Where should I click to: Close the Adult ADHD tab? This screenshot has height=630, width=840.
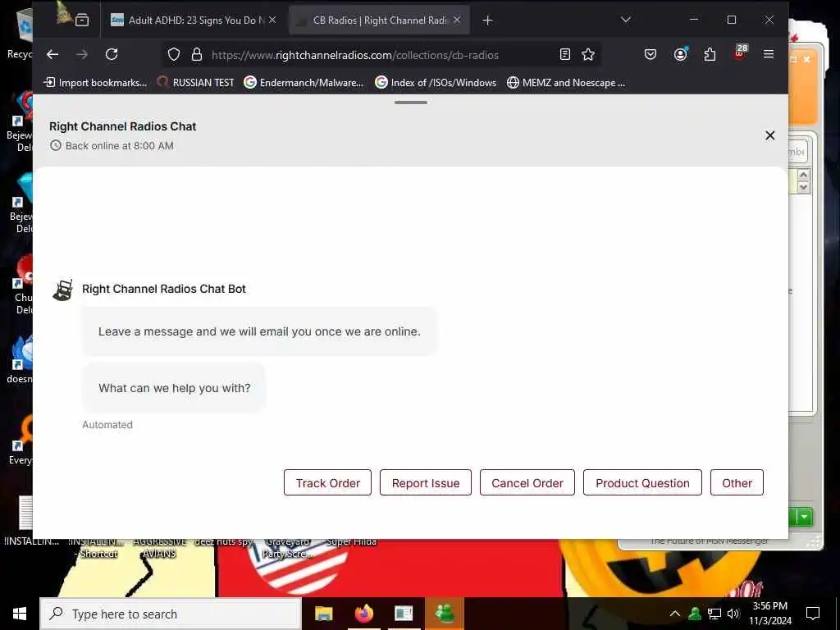272,20
